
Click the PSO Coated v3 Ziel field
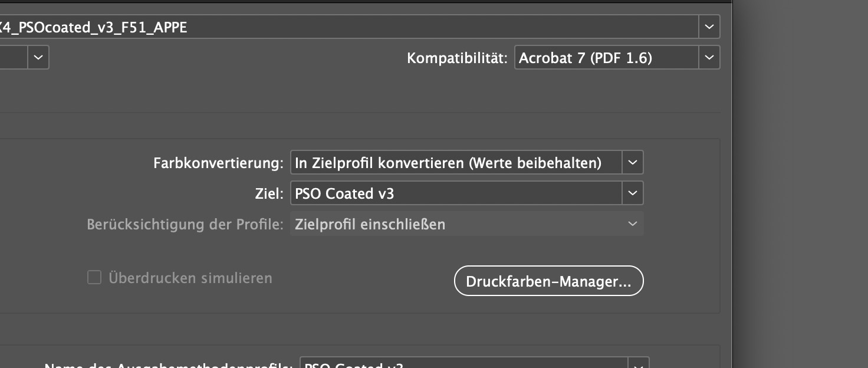(x=456, y=193)
